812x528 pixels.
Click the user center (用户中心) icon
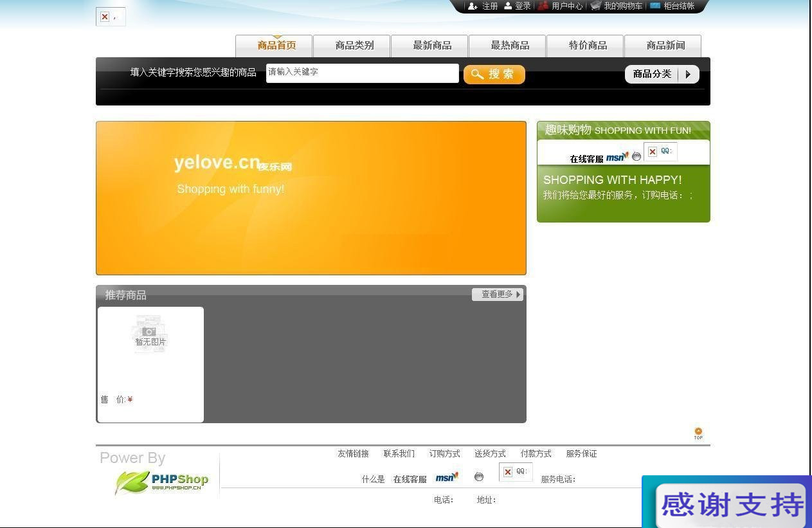pos(543,6)
